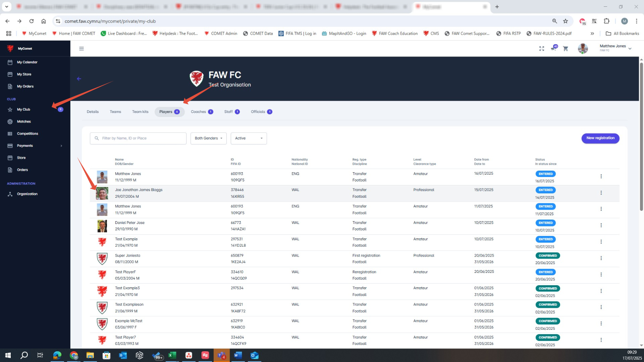This screenshot has height=362, width=644.
Task: Open the shopping cart icon
Action: [x=565, y=49]
